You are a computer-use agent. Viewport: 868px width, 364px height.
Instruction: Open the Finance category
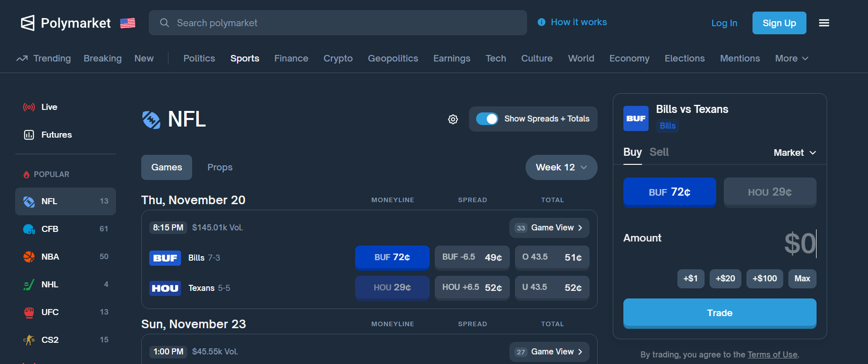[x=291, y=58]
